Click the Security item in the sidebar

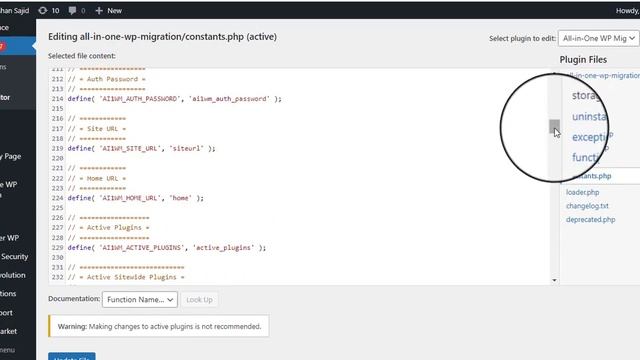[15, 256]
